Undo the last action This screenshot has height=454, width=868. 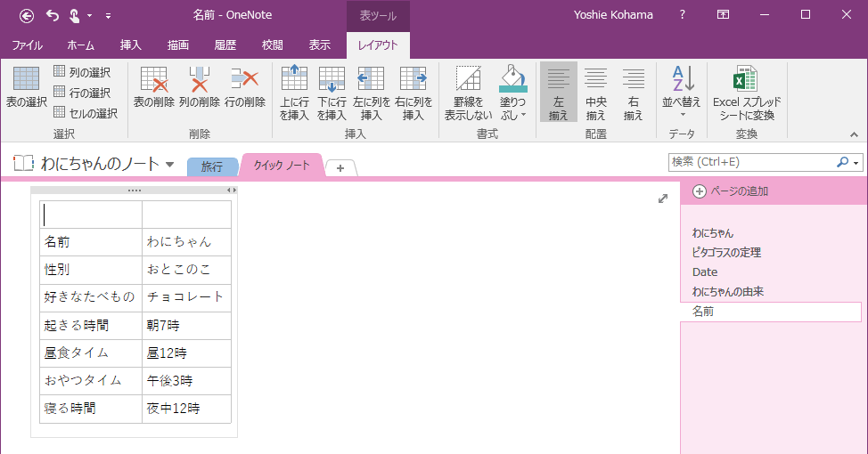click(x=53, y=15)
